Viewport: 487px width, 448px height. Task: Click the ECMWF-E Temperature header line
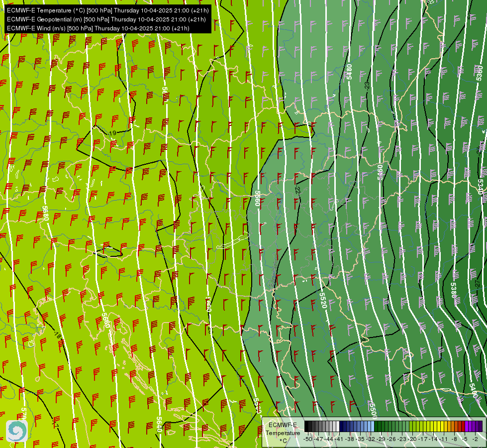coord(108,10)
